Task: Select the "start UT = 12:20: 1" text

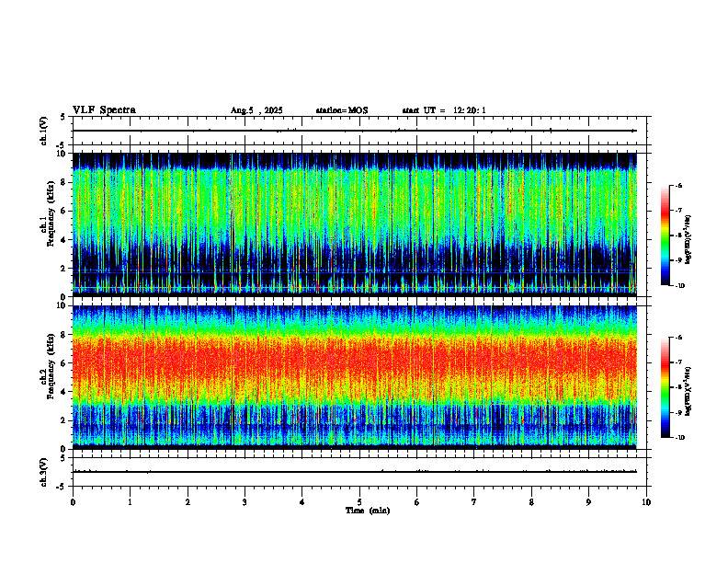Action: [x=444, y=110]
